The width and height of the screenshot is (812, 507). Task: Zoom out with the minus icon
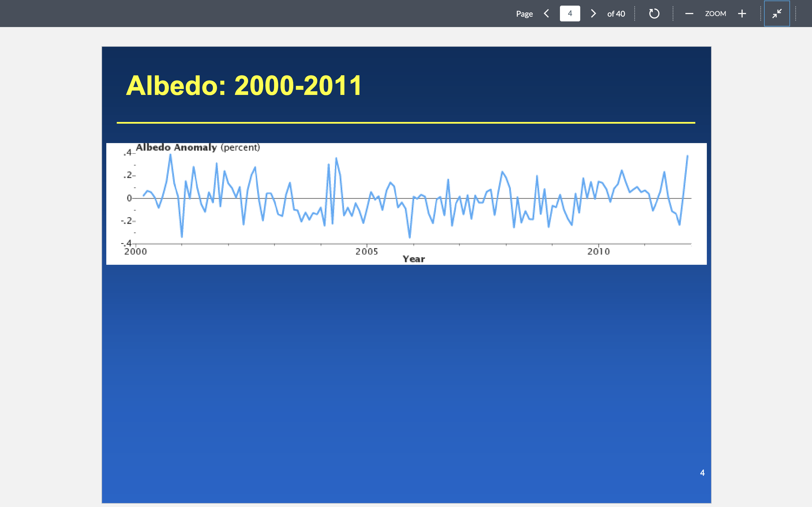(x=689, y=14)
